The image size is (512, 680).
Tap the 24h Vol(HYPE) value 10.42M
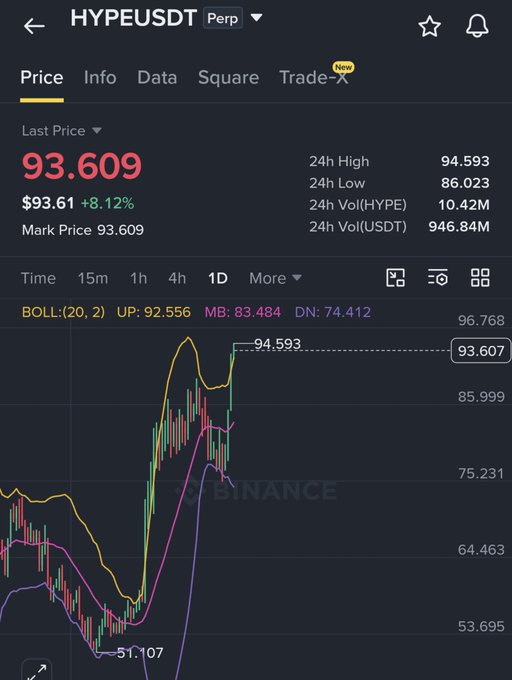(463, 205)
